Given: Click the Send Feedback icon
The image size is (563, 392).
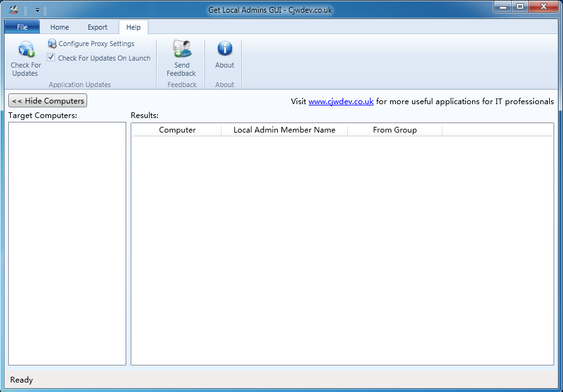Looking at the screenshot, I should (182, 50).
